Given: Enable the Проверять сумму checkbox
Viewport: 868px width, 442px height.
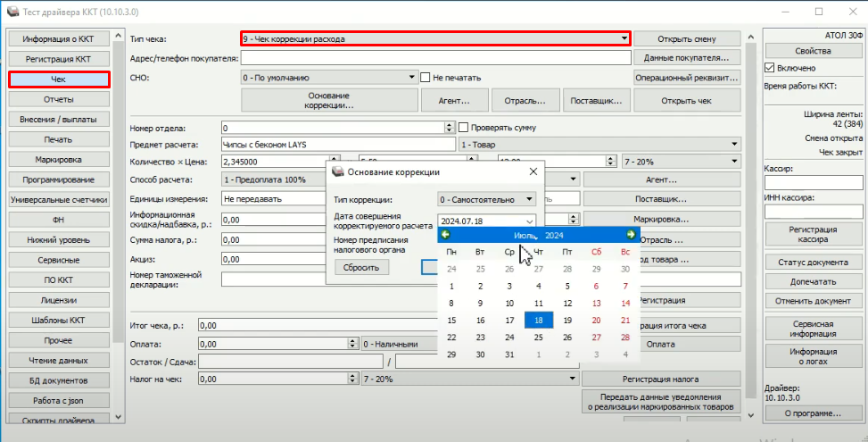Looking at the screenshot, I should click(463, 128).
